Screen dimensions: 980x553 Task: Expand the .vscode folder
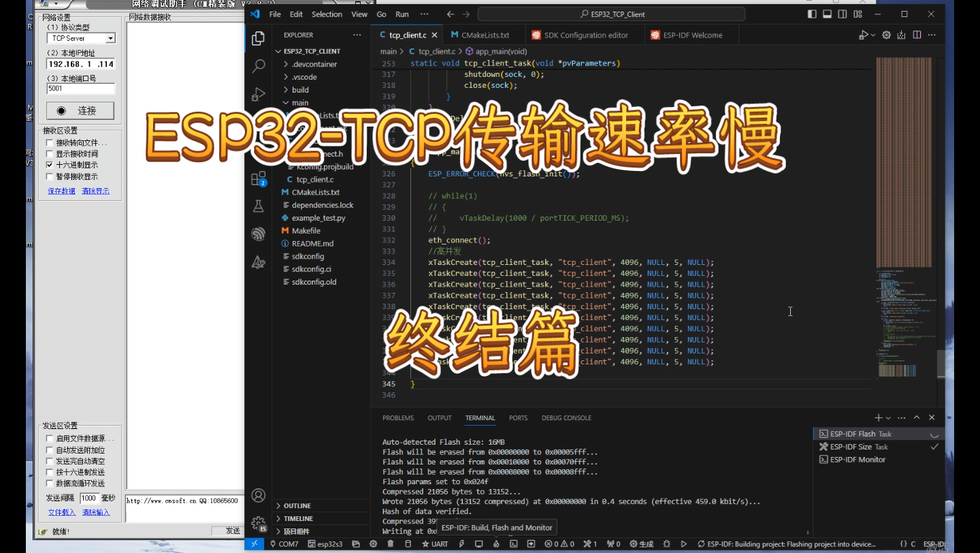pos(304,77)
